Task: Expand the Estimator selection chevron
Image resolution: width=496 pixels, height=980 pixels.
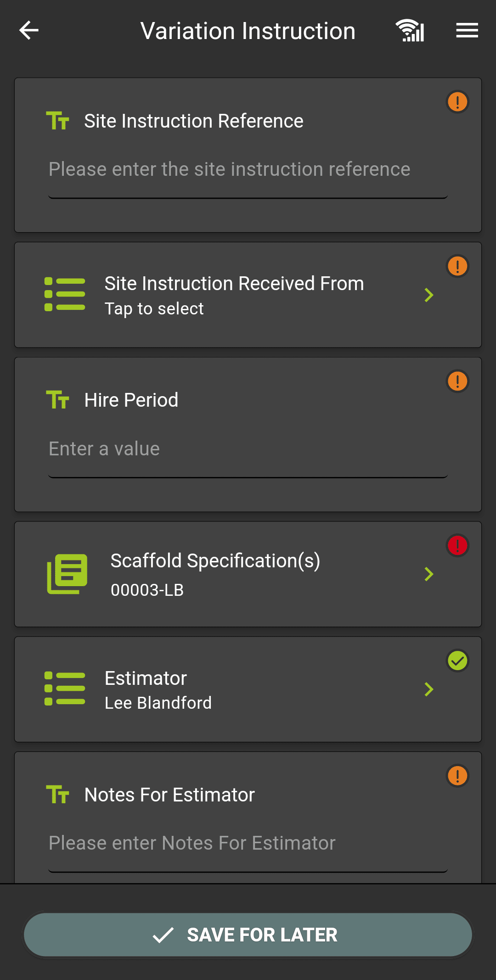Action: coord(429,689)
